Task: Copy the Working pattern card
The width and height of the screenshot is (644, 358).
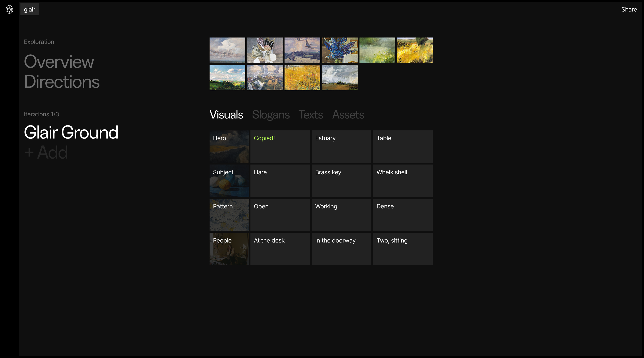Action: [x=342, y=215]
